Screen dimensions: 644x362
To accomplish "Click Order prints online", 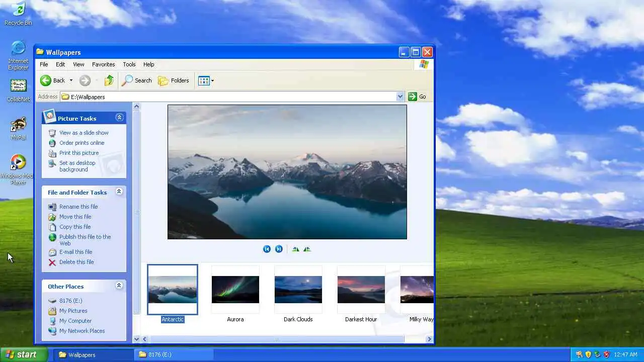I will [82, 143].
